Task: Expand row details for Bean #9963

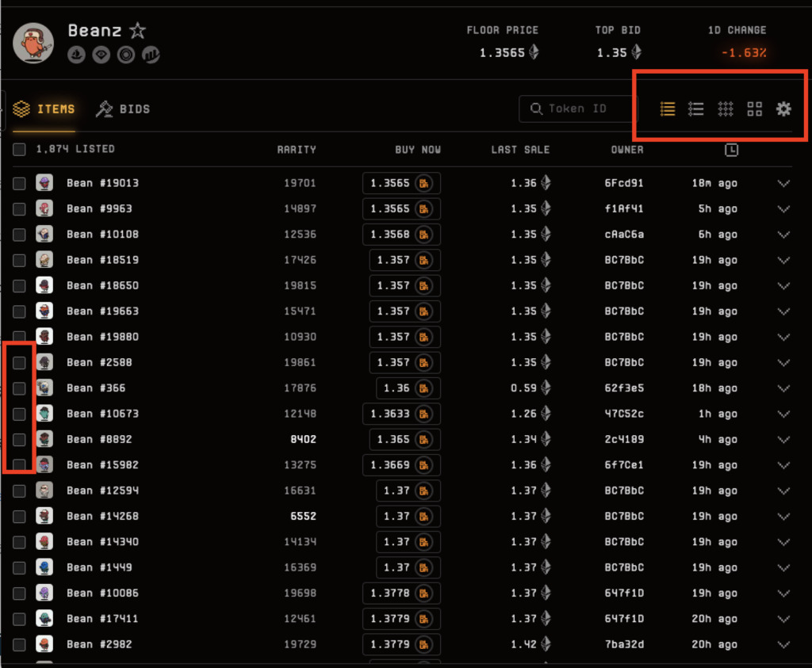Action: pos(783,209)
